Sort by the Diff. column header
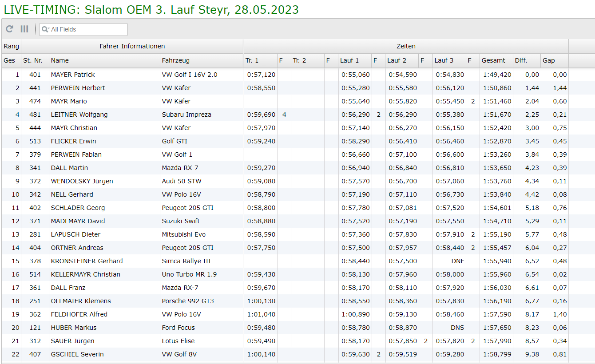This screenshot has width=595, height=364. [x=521, y=60]
